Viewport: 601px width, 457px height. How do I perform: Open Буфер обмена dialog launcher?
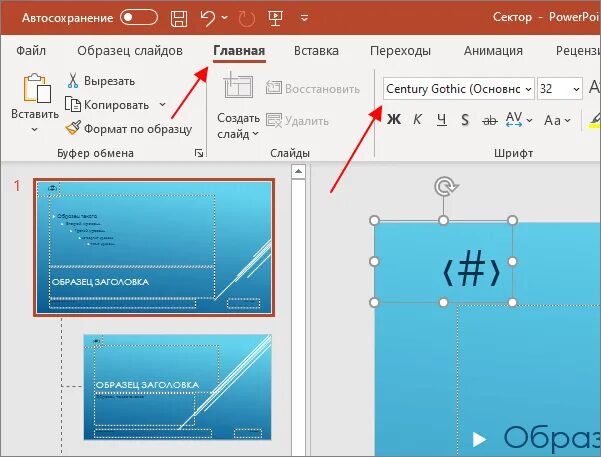pyautogui.click(x=199, y=153)
